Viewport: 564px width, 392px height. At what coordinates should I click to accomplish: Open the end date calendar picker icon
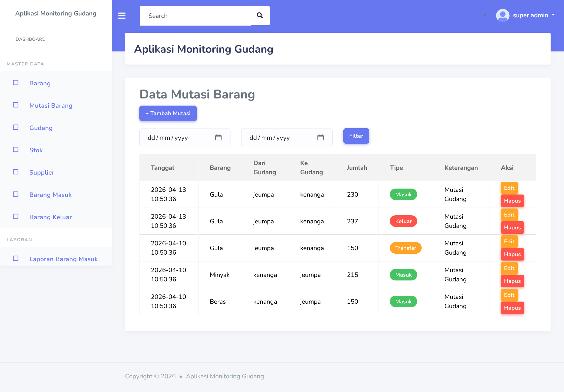(320, 137)
